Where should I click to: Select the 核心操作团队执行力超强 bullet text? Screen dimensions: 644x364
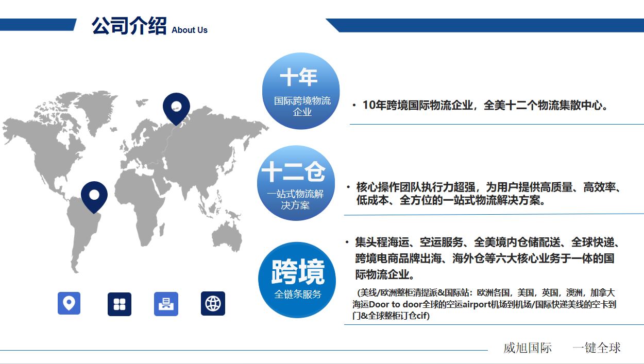pyautogui.click(x=487, y=194)
